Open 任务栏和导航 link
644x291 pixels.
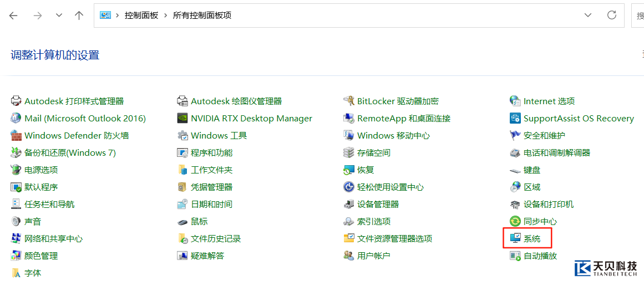pyautogui.click(x=49, y=205)
